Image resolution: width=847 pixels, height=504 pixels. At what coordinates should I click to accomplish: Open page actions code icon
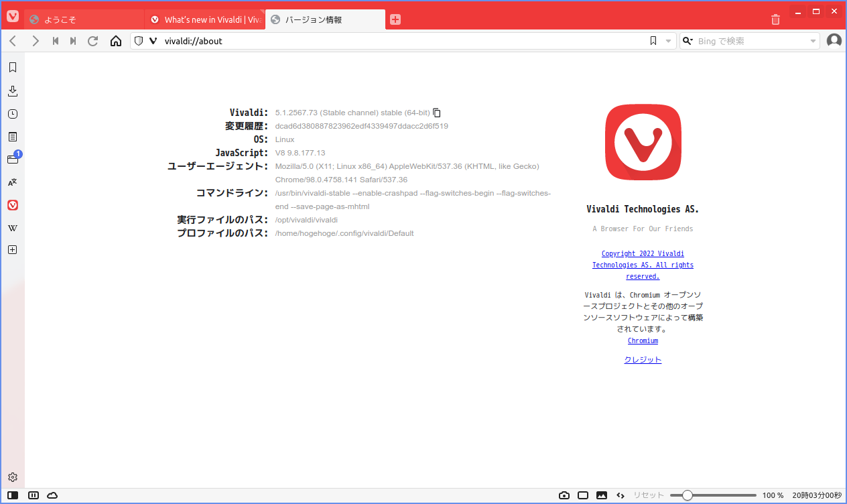621,495
